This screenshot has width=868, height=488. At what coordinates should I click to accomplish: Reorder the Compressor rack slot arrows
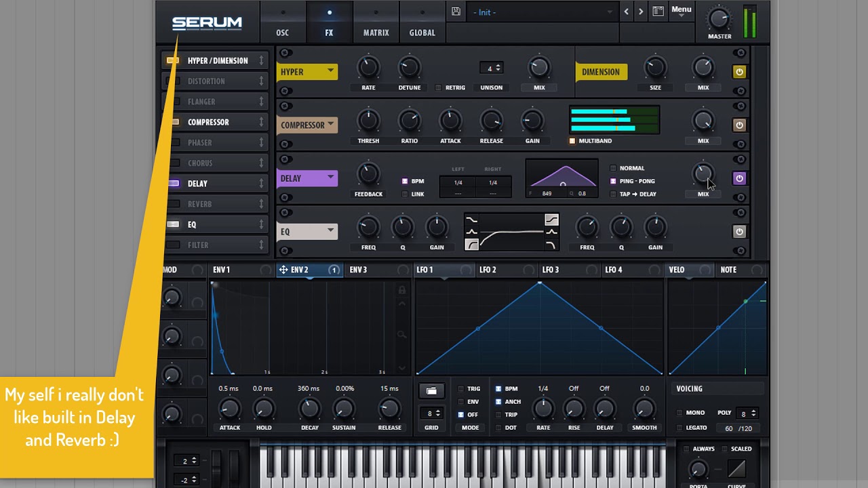click(261, 122)
